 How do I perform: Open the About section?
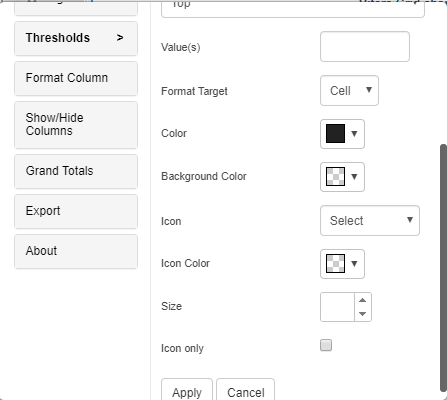click(76, 251)
